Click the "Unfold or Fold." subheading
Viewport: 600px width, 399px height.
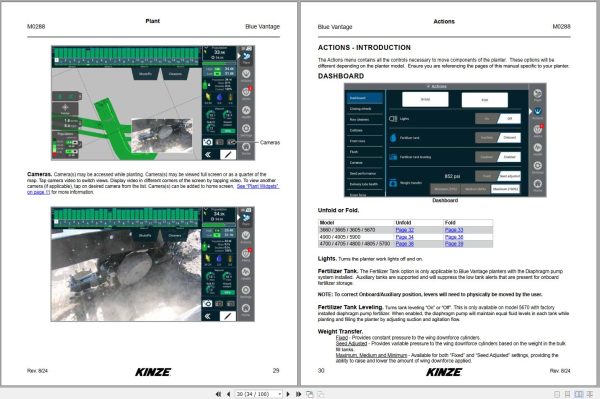[338, 210]
